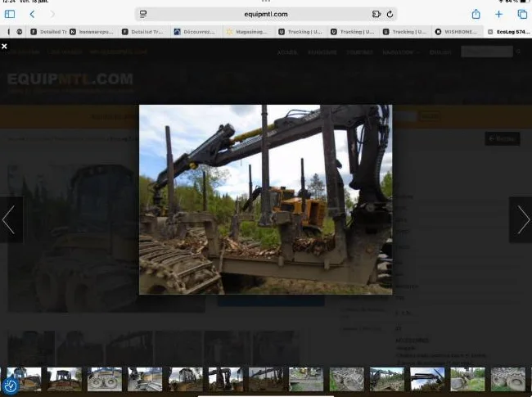Open the extensions icon beside reload
Viewport: 532px width, 397px height.
click(x=376, y=14)
